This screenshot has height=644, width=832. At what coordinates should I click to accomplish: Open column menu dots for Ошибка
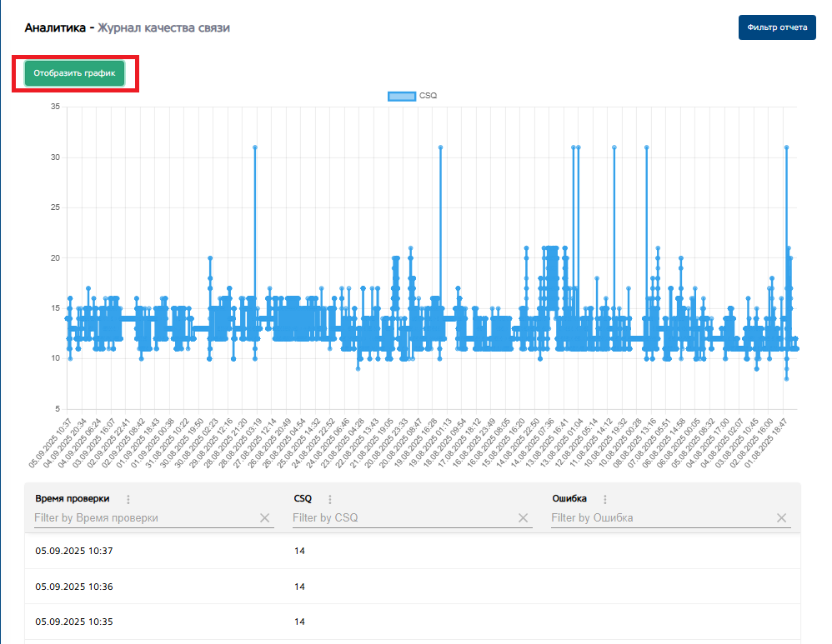pos(605,499)
